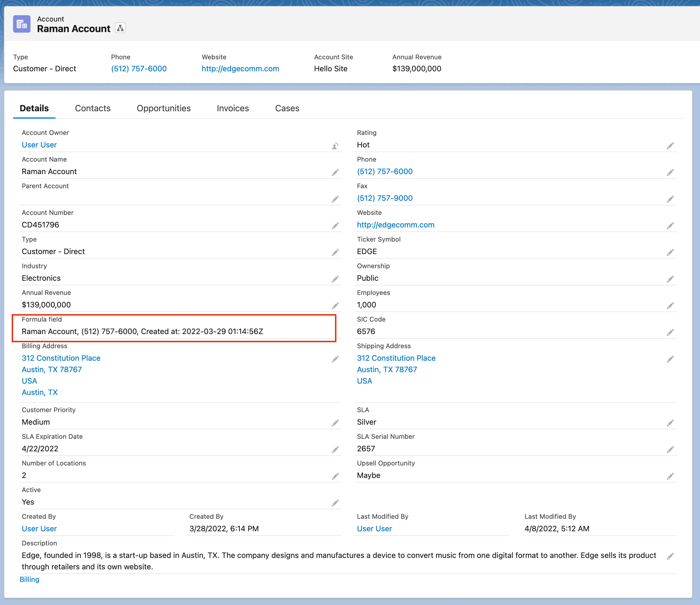Click the Account building icon in header

coord(22,24)
